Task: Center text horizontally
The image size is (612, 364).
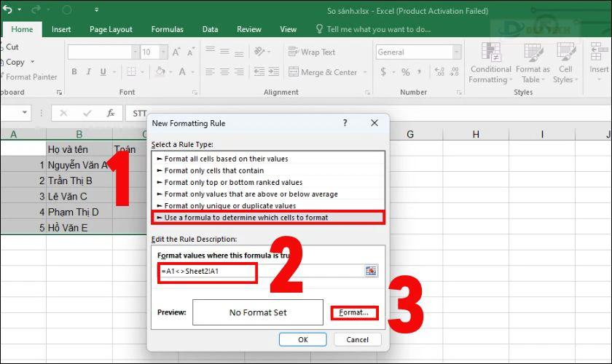Action: click(224, 72)
